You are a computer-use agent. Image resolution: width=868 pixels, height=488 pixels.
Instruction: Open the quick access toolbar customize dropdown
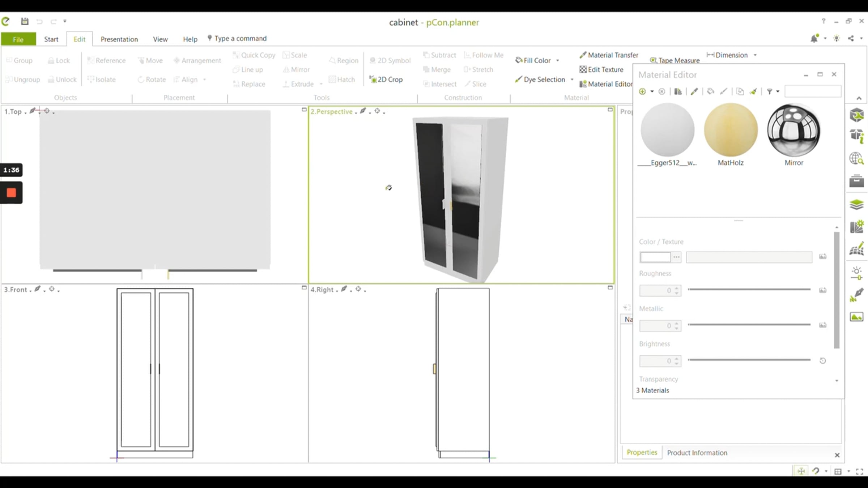65,21
